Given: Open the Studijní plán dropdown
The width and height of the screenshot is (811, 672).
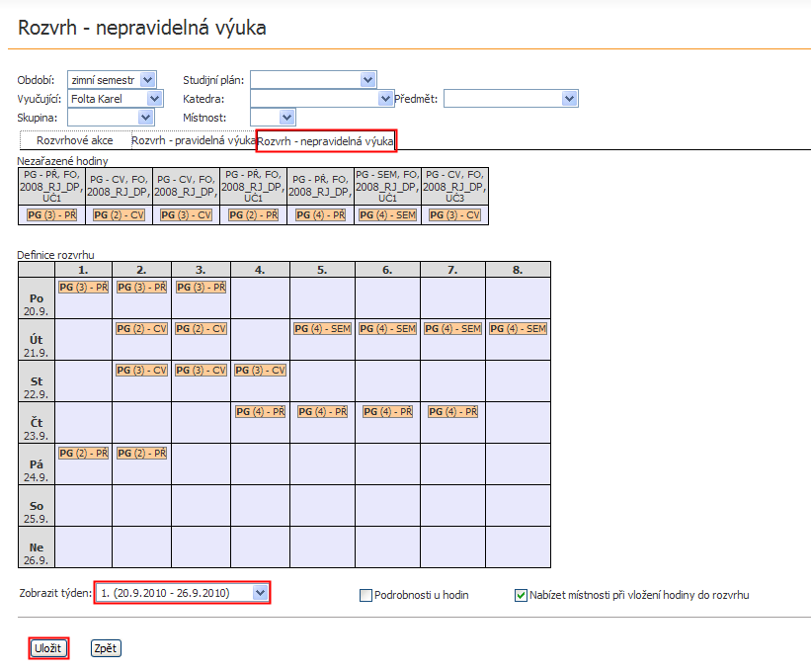Looking at the screenshot, I should coord(313,80).
